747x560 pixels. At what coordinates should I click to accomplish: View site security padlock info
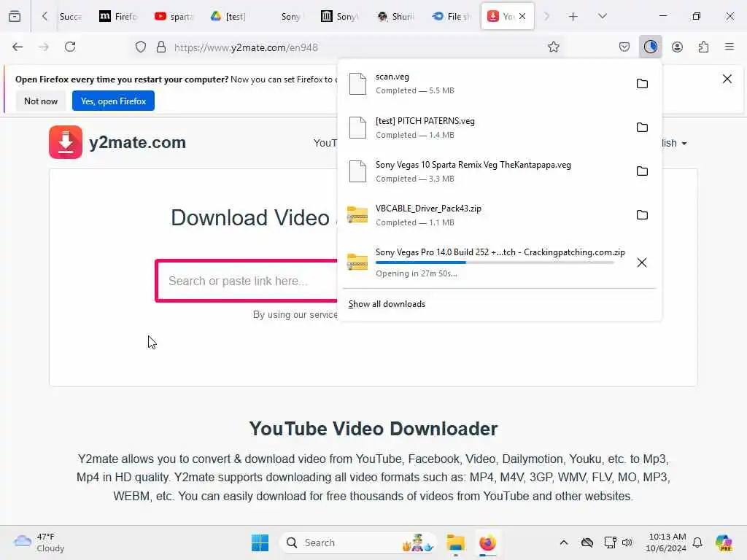[x=161, y=47]
